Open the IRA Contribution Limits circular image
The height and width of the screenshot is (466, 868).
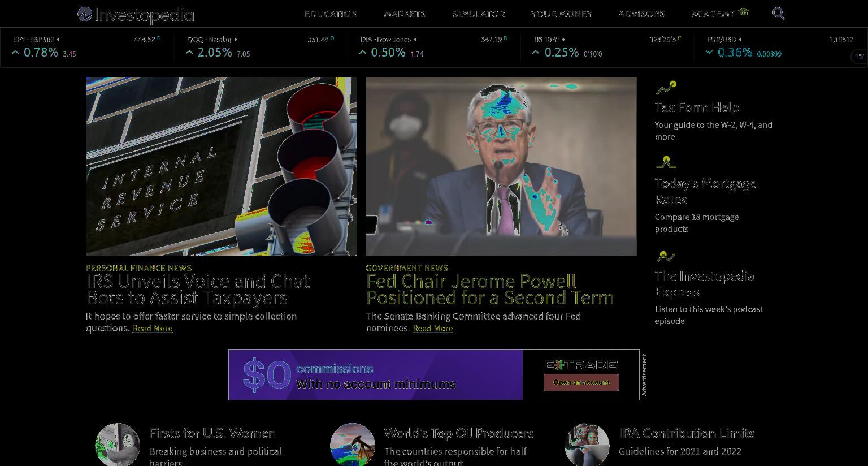[x=587, y=445]
